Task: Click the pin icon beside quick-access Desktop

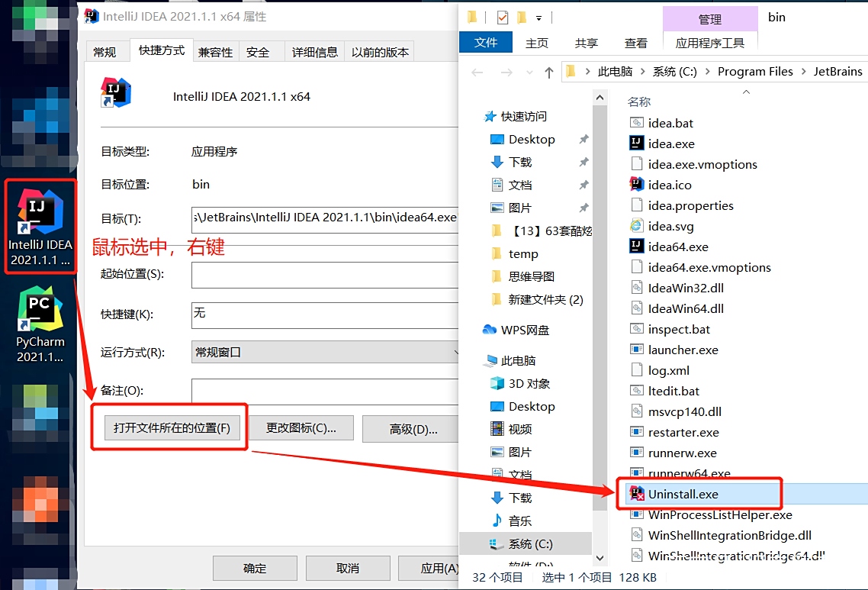Action: 583,139
